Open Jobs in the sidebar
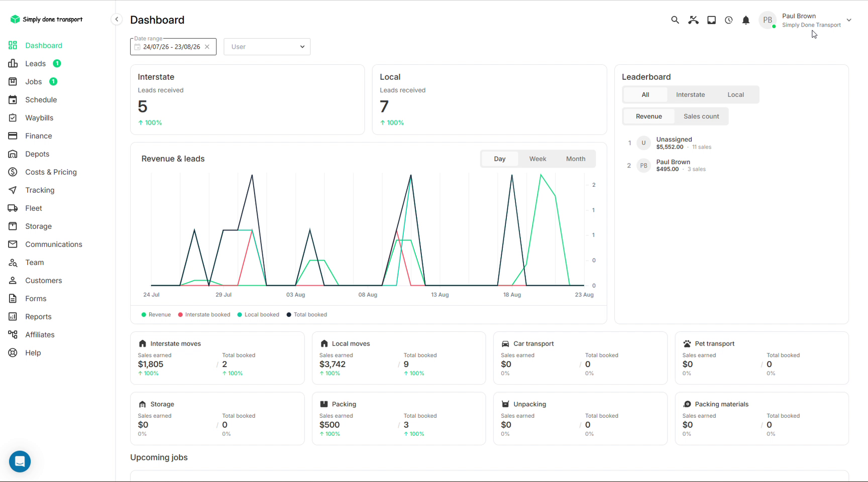 tap(33, 81)
